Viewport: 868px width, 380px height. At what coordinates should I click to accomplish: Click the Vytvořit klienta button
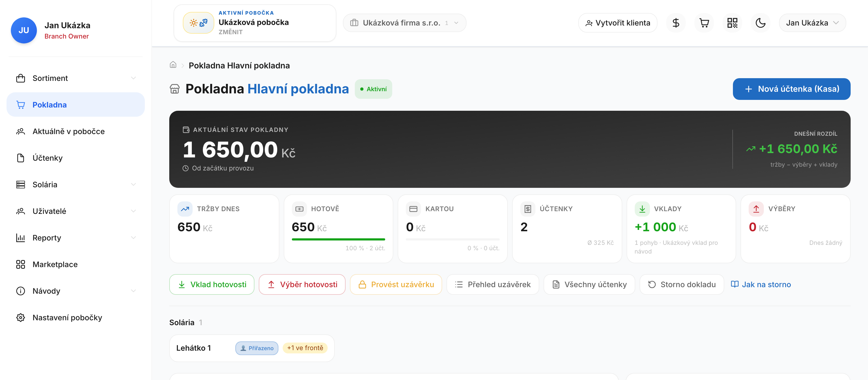click(617, 23)
